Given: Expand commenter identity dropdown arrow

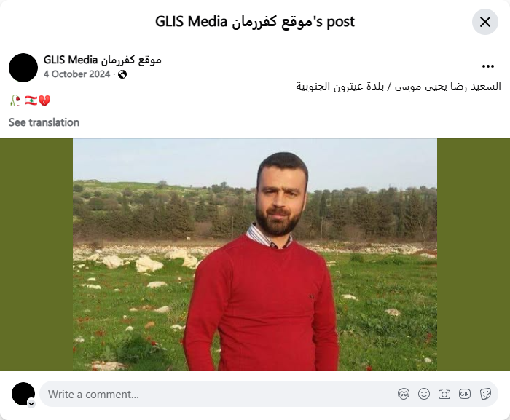Looking at the screenshot, I should point(31,403).
